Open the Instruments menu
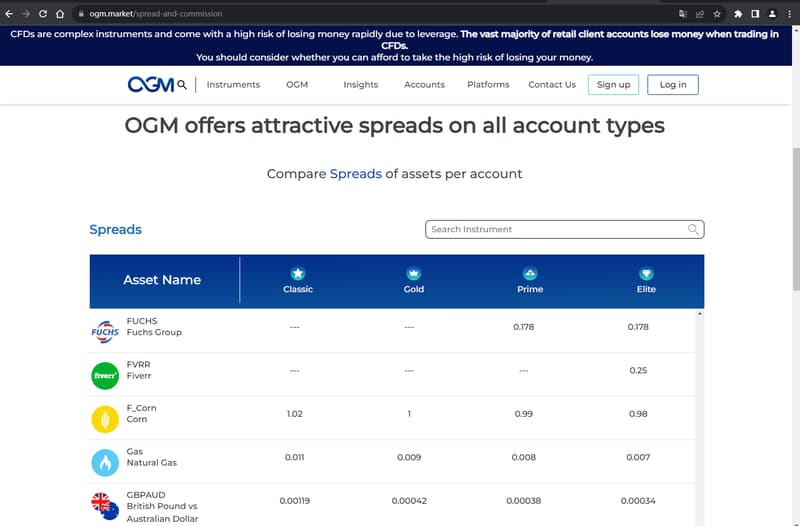The image size is (800, 526). (x=233, y=85)
